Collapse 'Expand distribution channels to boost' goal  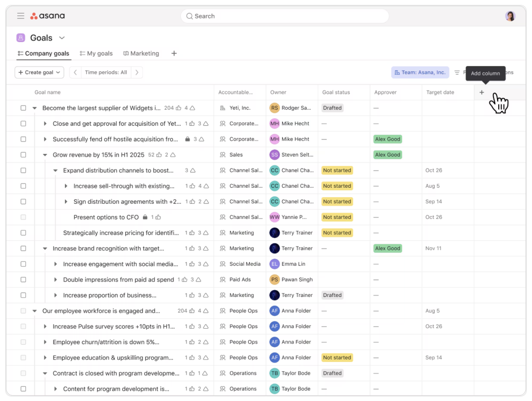[x=56, y=171]
